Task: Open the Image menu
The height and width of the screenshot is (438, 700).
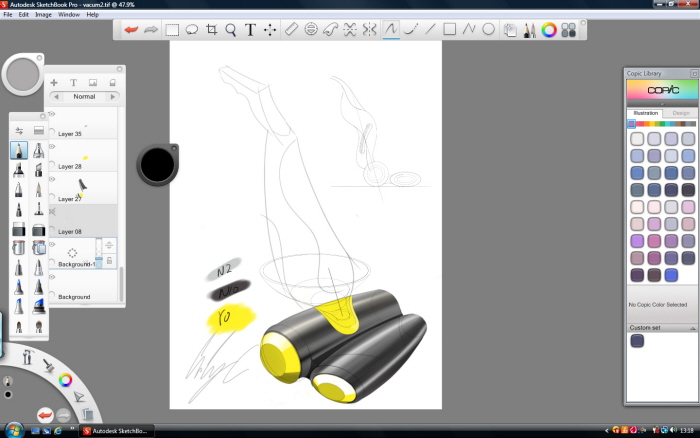Action: tap(43, 15)
